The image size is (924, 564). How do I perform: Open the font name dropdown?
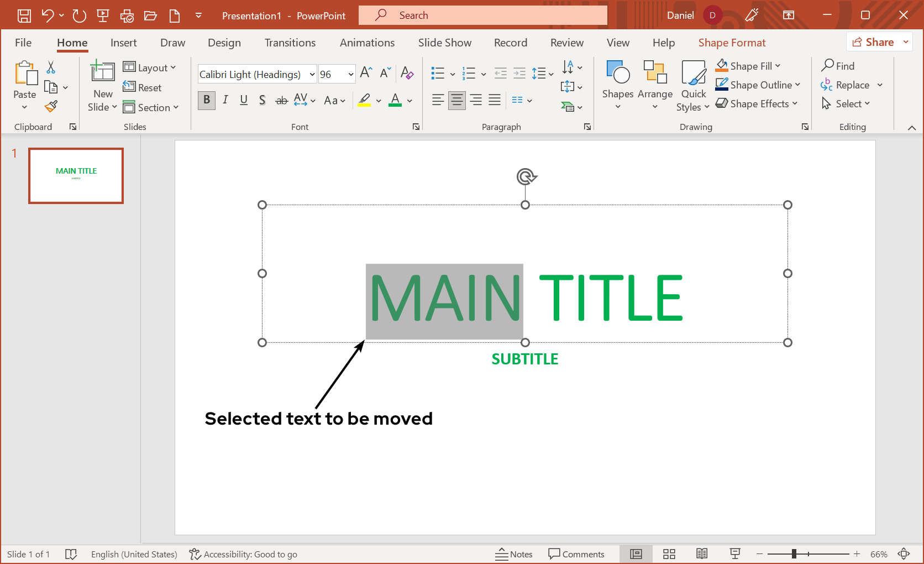(x=312, y=74)
